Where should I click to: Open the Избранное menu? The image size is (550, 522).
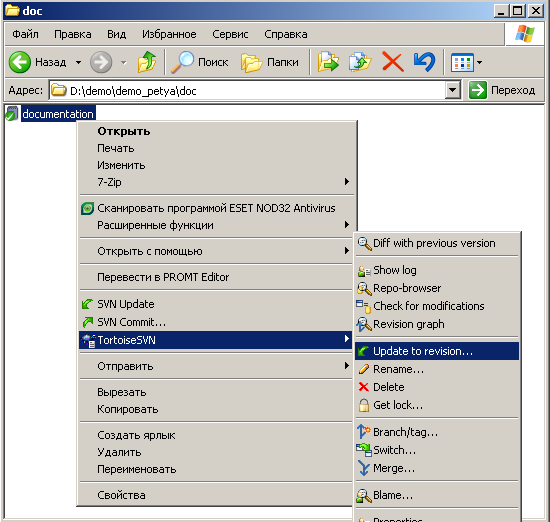tap(169, 34)
